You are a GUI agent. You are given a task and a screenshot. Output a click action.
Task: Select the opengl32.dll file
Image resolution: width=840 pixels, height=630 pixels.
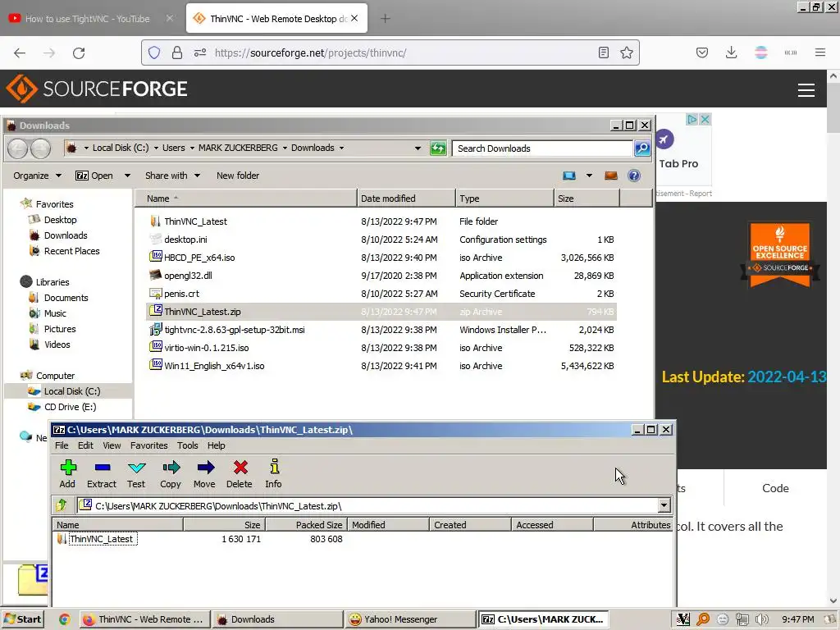pyautogui.click(x=188, y=276)
